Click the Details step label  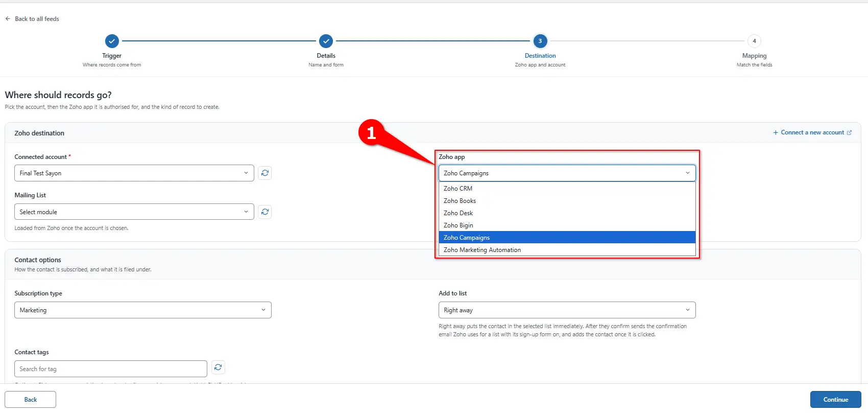tap(326, 56)
